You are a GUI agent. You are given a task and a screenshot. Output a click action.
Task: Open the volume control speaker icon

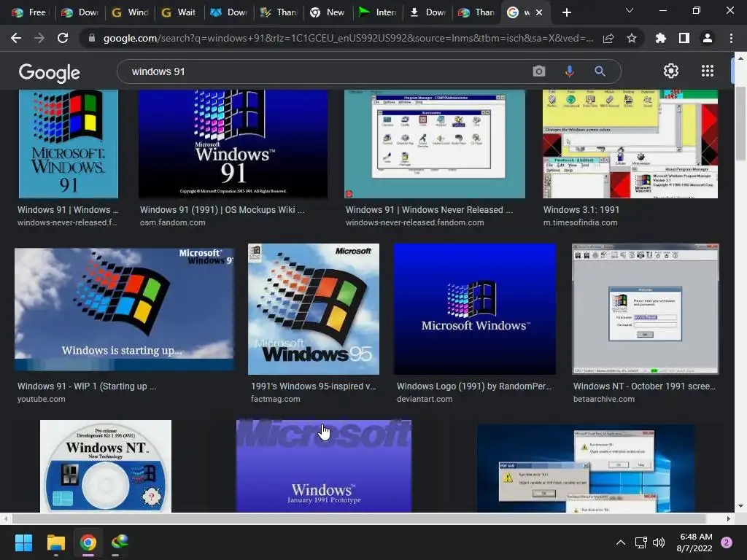[x=659, y=542]
